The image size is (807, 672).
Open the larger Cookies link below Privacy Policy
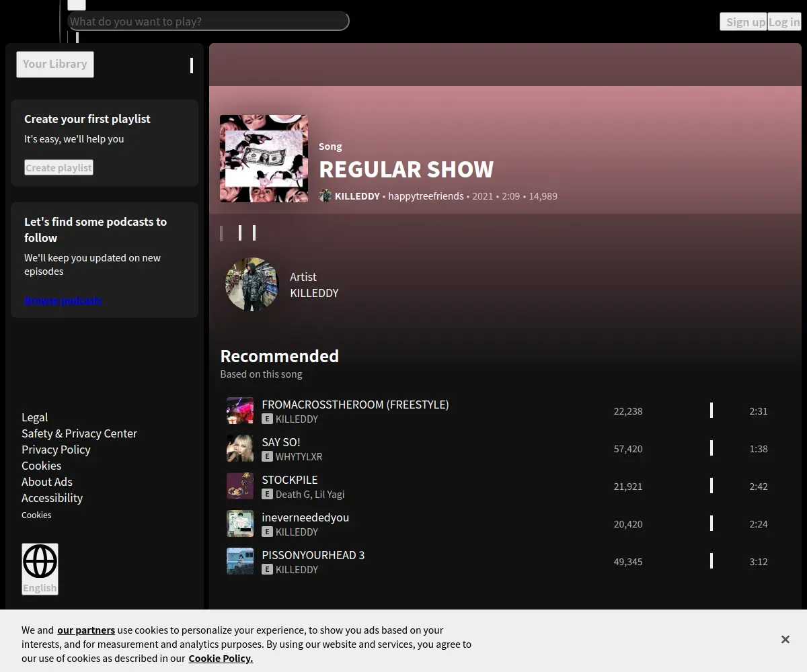click(41, 466)
